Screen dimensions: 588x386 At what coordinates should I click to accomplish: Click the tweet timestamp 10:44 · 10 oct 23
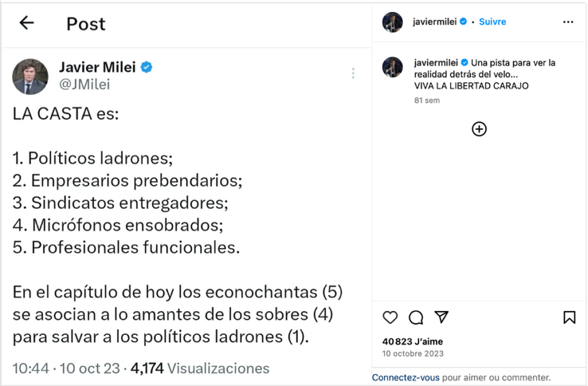[x=66, y=368]
